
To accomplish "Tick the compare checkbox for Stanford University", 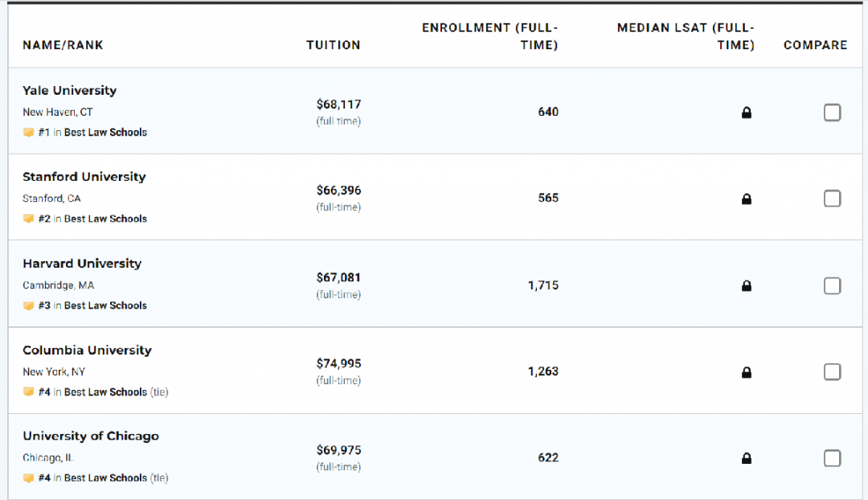I will point(832,199).
